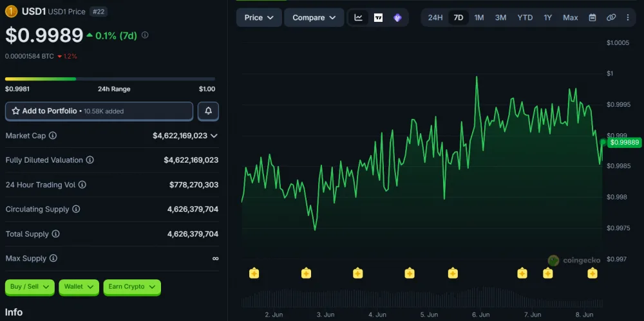644x321 pixels.
Task: Click the news marker below 2. Jun
Action: [254, 273]
